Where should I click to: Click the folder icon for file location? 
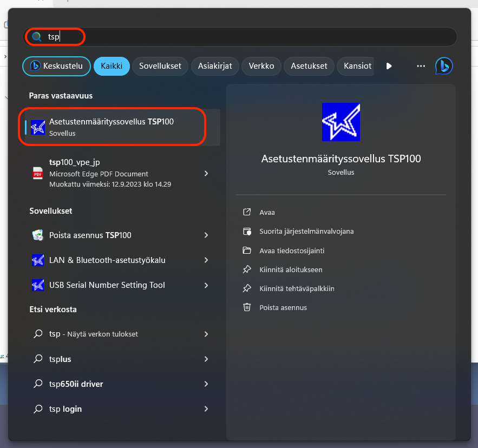247,251
